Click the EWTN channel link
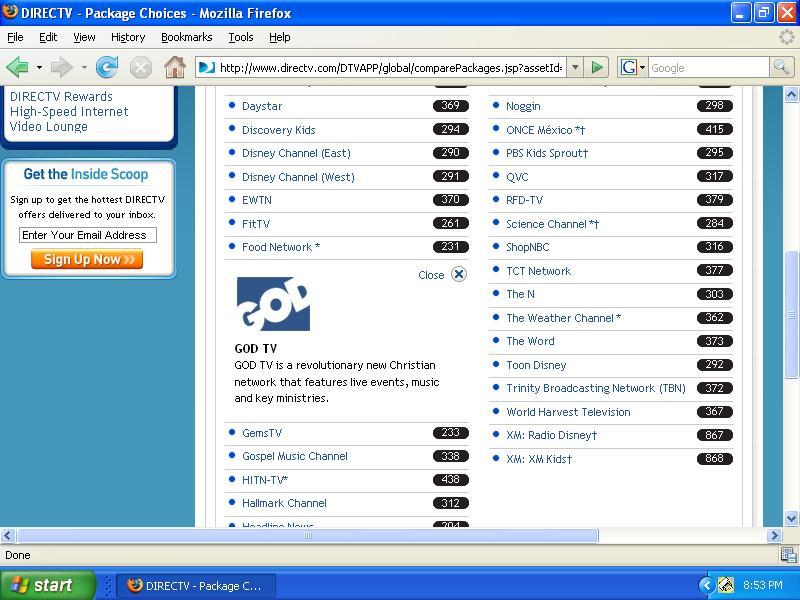This screenshot has height=600, width=800. click(x=257, y=200)
